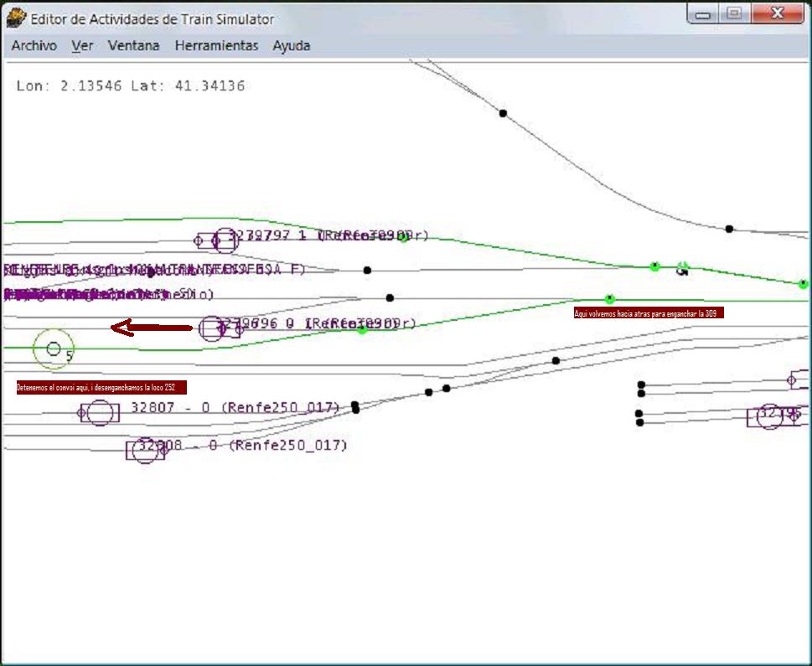This screenshot has width=812, height=666.
Task: Click the reversal point icon on the green path
Action: (x=683, y=268)
